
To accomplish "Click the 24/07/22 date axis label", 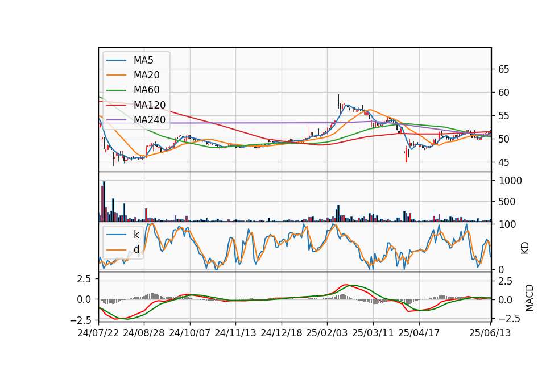I will (x=98, y=333).
